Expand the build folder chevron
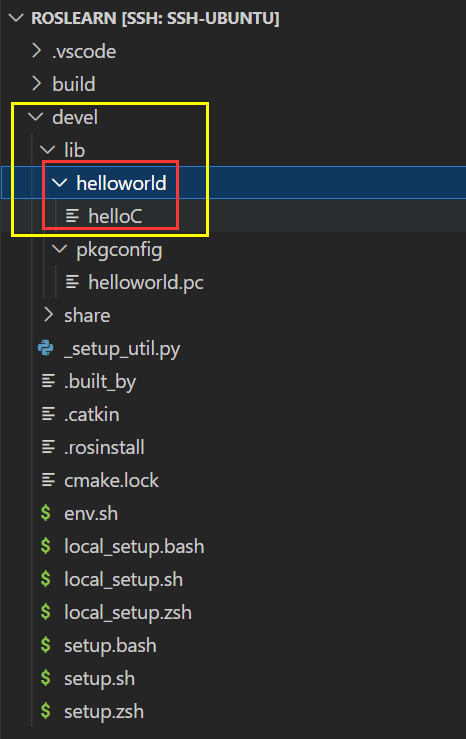The height and width of the screenshot is (739, 466). point(36,84)
